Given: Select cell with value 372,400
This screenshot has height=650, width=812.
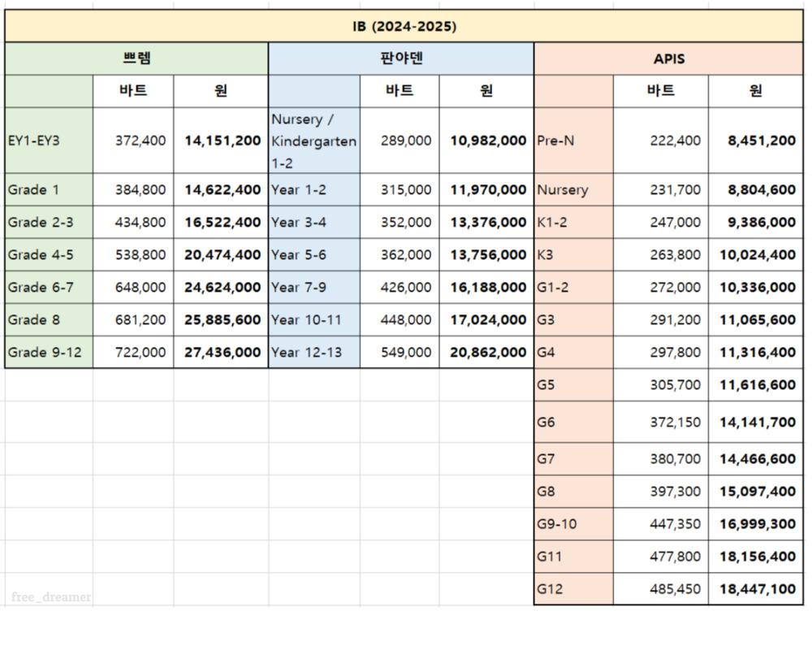Looking at the screenshot, I should [134, 141].
